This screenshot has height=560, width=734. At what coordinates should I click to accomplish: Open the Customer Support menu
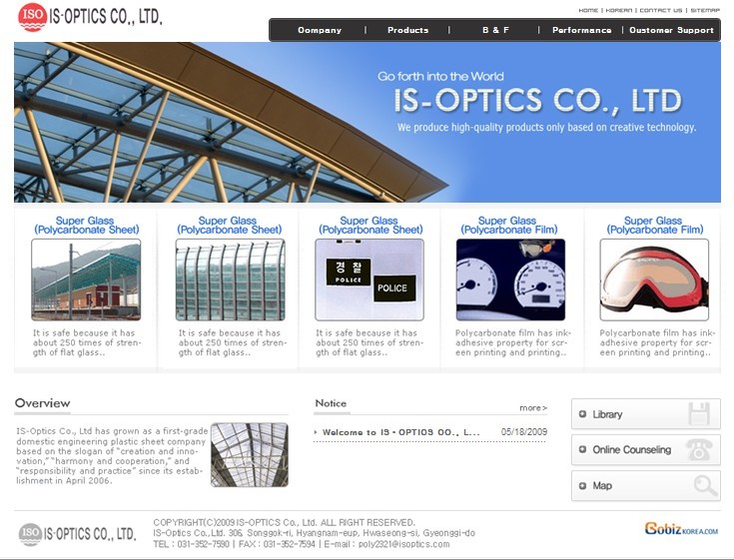(x=671, y=30)
